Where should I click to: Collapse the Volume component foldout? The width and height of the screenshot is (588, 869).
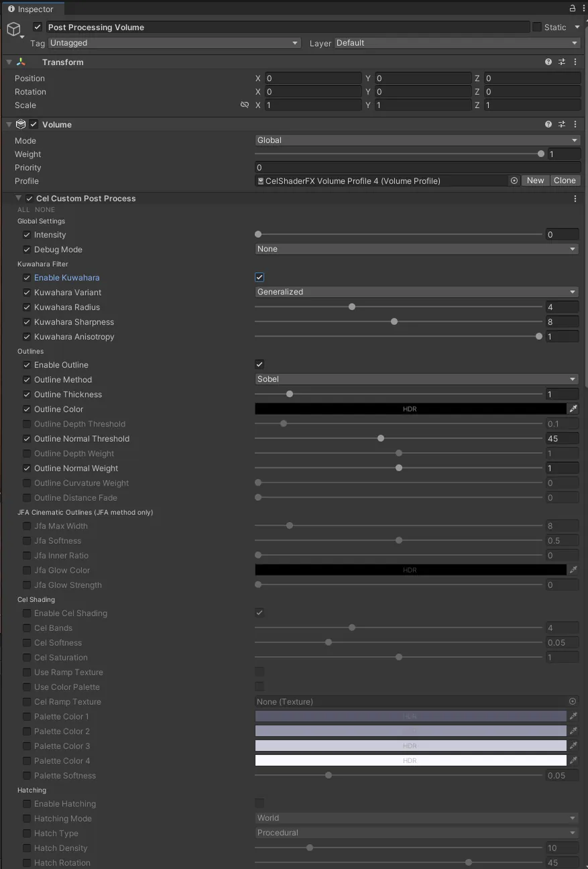click(x=9, y=124)
